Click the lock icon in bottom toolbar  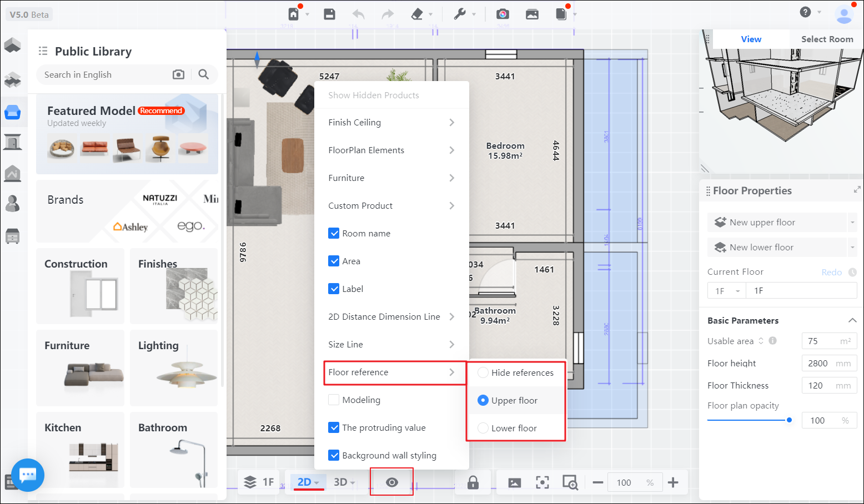tap(473, 482)
